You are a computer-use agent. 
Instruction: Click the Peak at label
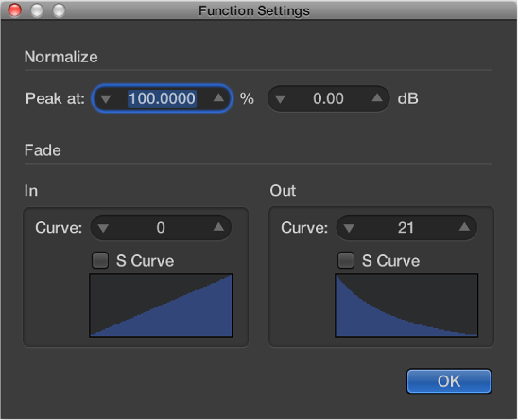(55, 98)
